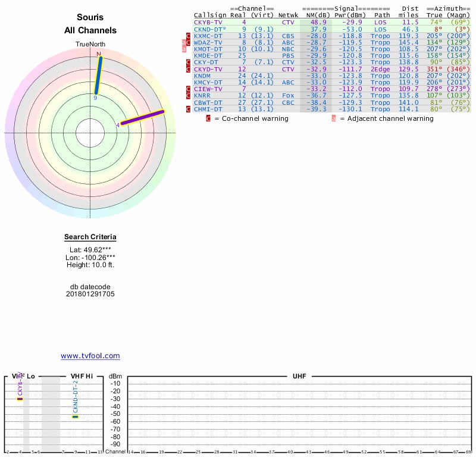Click the purple channel 4 bar on radar
Viewport: 476px width, 457px height.
[142, 118]
